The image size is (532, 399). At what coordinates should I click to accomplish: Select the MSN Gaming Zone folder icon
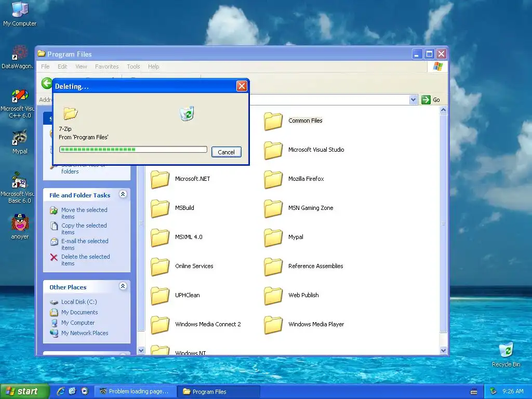273,208
